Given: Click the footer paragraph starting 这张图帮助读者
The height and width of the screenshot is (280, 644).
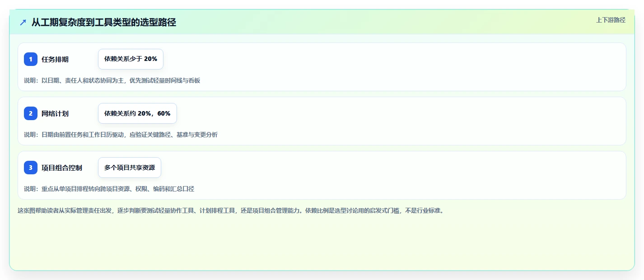Looking at the screenshot, I should tap(231, 210).
